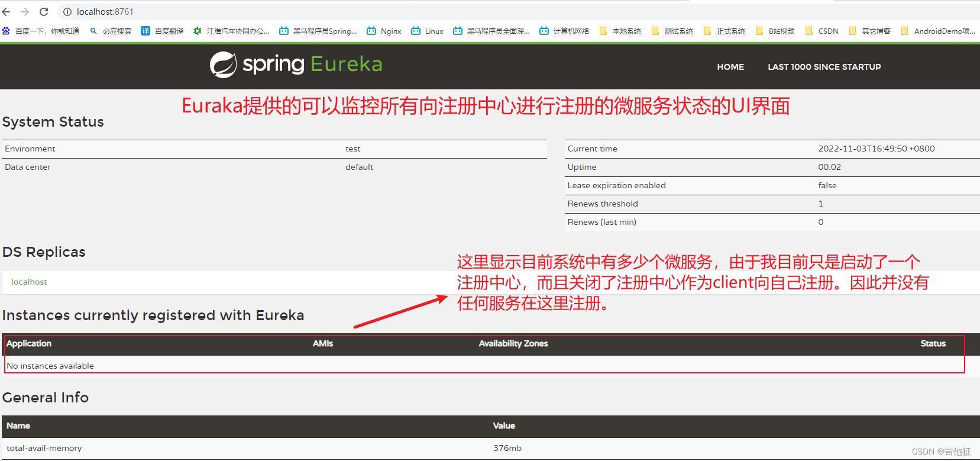
Task: Select the total-avail-memory row name
Action: [44, 448]
